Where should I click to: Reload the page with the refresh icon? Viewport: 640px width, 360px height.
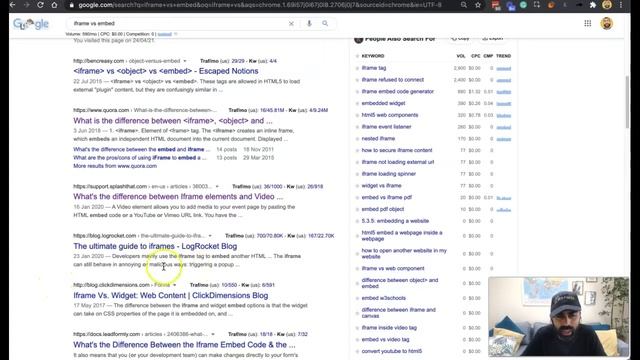[x=40, y=5]
